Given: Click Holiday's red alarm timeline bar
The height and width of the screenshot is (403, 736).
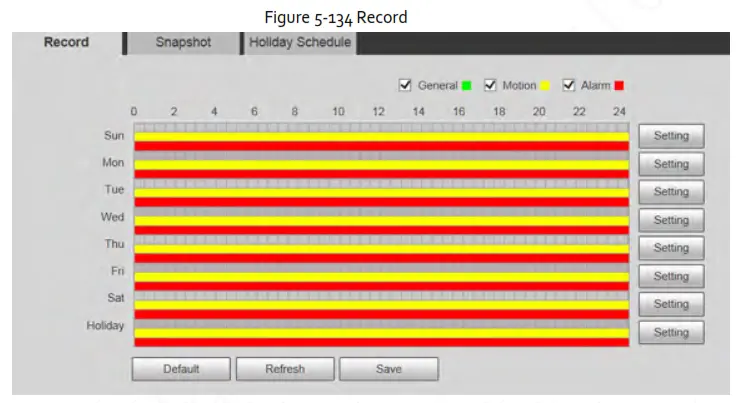Looking at the screenshot, I should click(x=382, y=342).
